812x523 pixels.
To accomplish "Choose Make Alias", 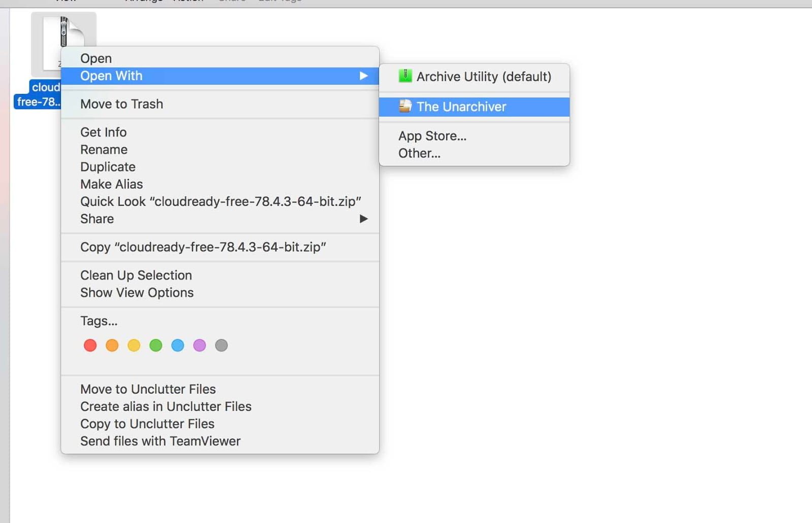I will (111, 184).
